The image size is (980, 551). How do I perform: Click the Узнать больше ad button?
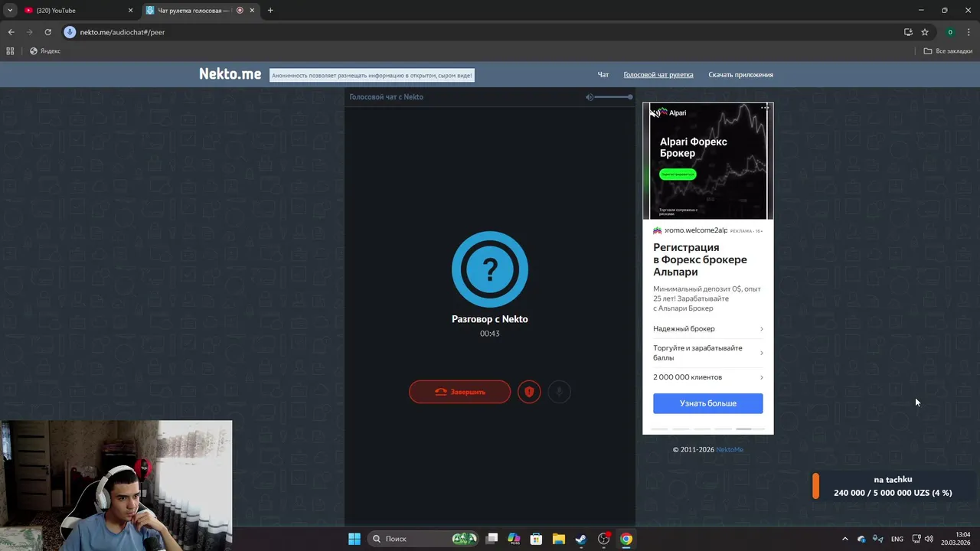[708, 403]
